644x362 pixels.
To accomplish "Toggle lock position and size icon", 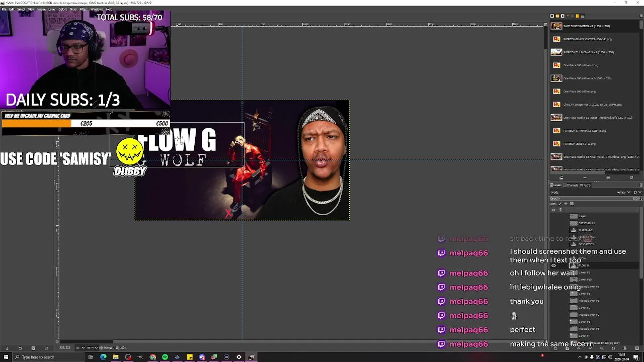I will (x=566, y=204).
